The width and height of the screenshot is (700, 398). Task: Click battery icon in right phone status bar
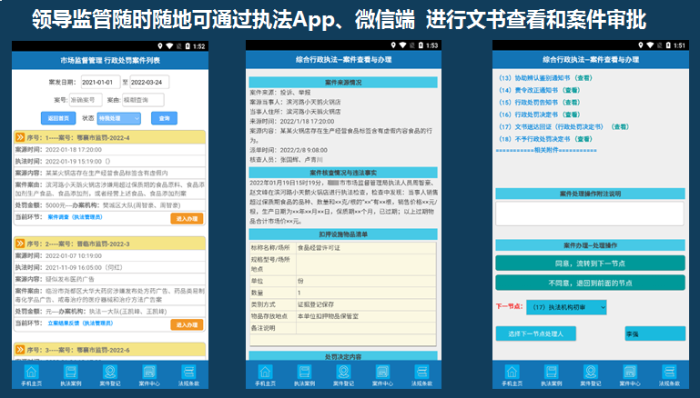pos(668,45)
